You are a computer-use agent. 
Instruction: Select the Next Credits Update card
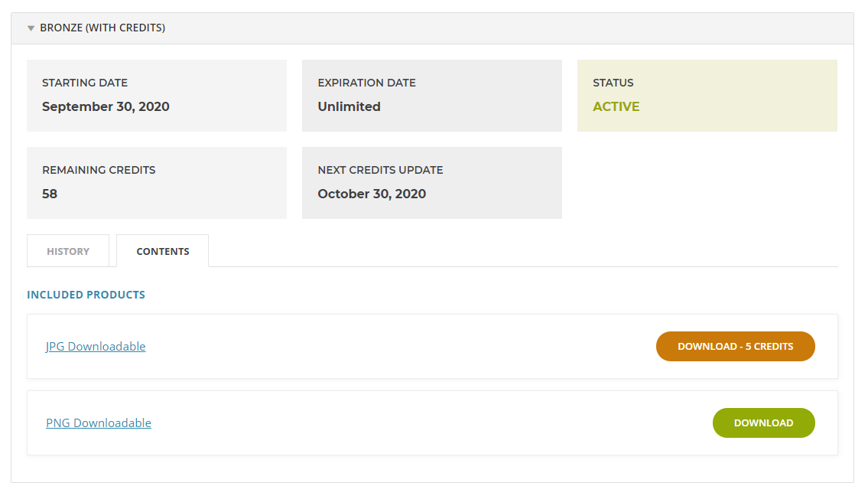pos(432,183)
